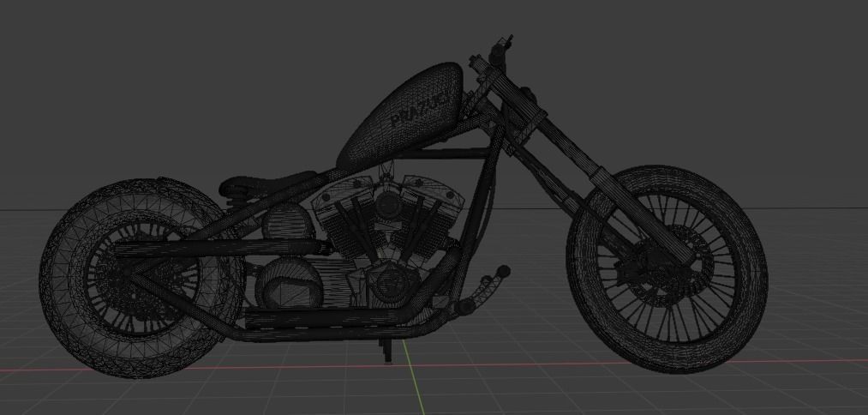
Task: Click the fuel tank of the motorcycle
Action: 403,117
